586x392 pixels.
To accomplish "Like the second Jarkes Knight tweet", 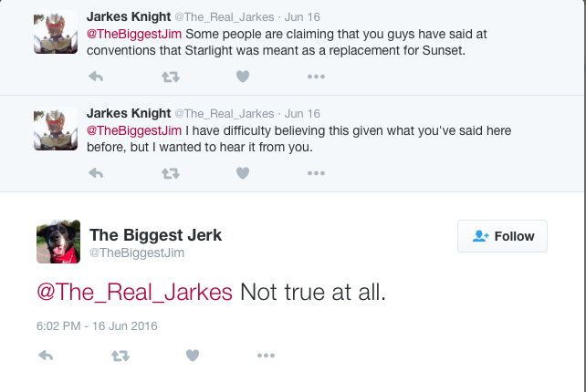I will pos(243,172).
